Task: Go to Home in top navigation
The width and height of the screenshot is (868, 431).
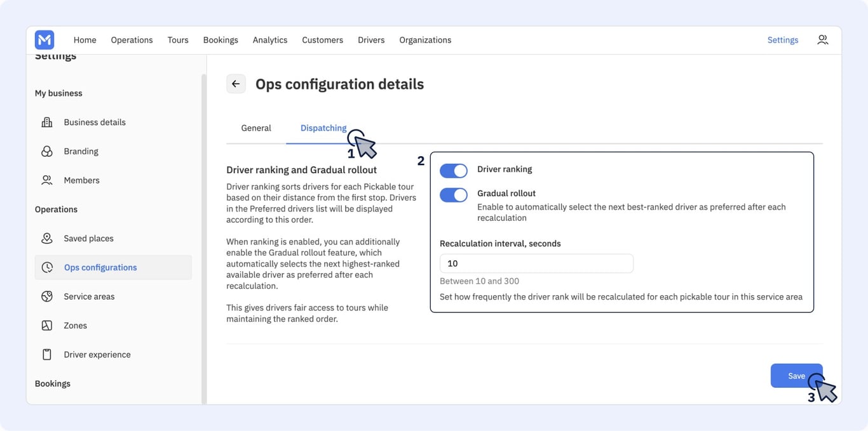Action: click(x=85, y=40)
